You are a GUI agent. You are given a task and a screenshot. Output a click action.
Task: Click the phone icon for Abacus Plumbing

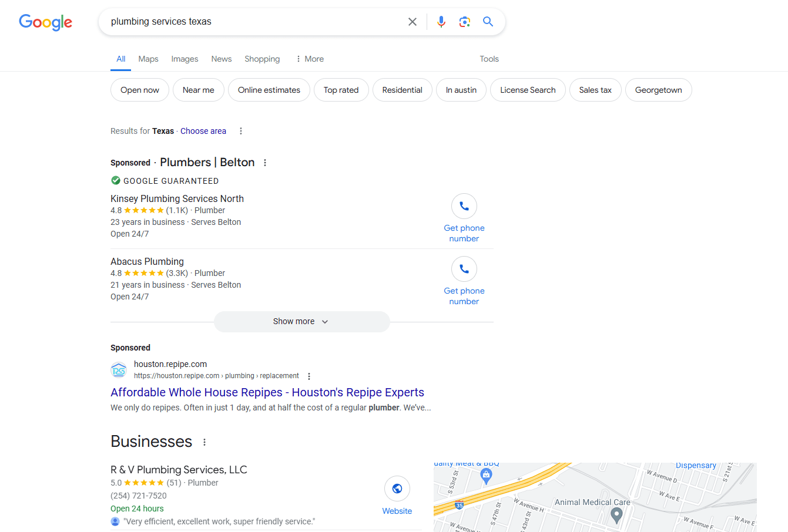point(464,269)
